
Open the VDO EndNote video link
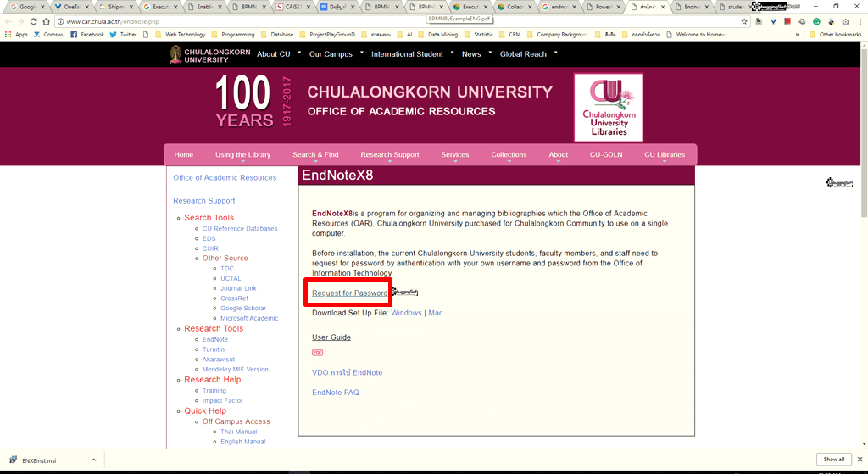(x=347, y=372)
